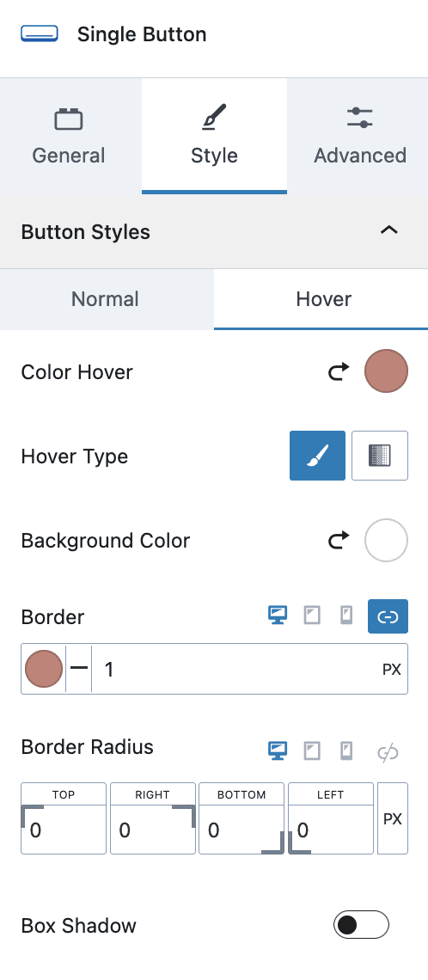This screenshot has width=428, height=980.
Task: Toggle Border Radius link values icon
Action: [x=388, y=752]
